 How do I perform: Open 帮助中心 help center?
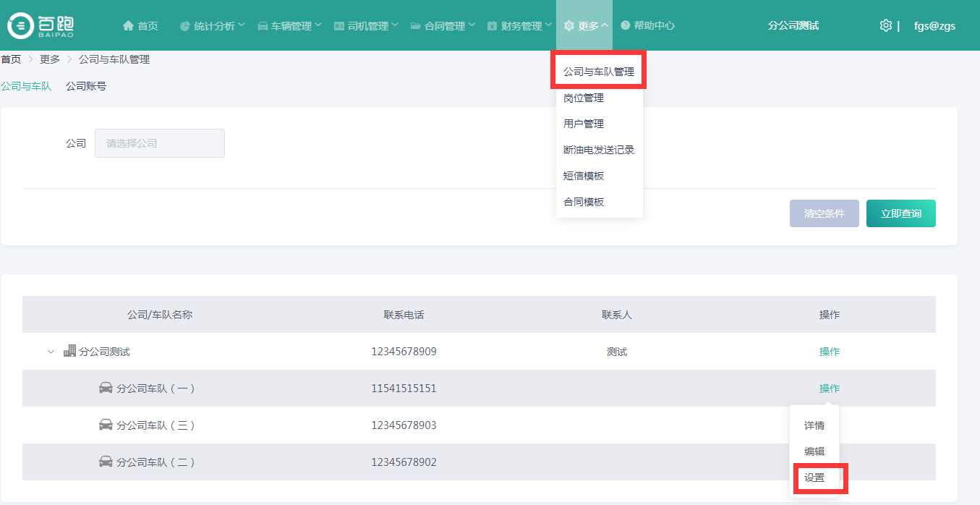click(x=647, y=26)
